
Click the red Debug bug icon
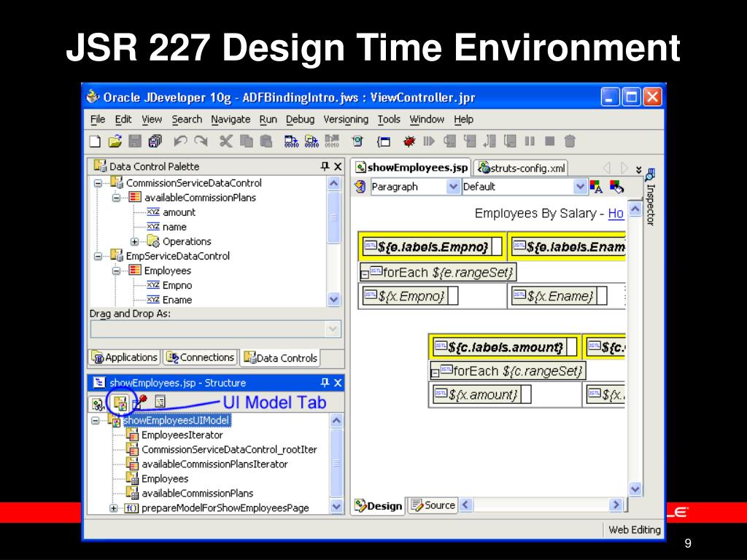[409, 141]
